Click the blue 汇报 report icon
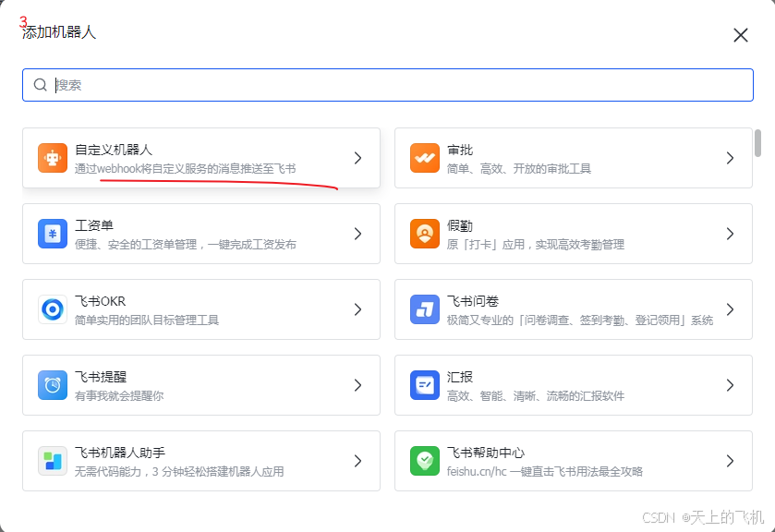Image resolution: width=775 pixels, height=532 pixels. [425, 385]
